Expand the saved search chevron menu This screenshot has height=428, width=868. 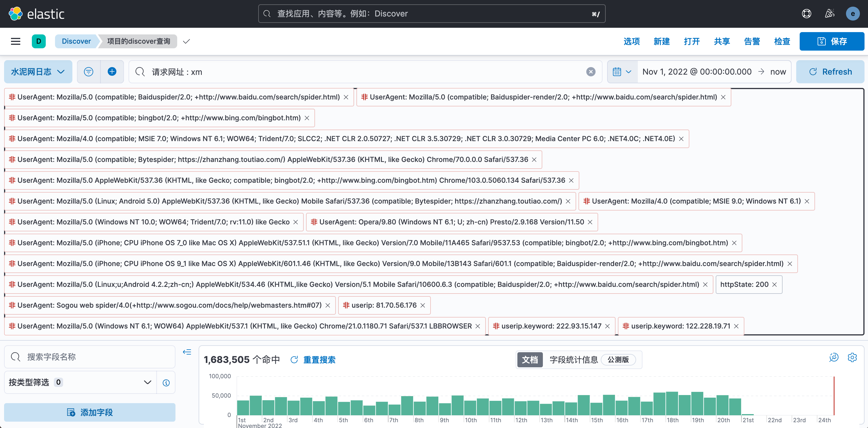tap(186, 41)
